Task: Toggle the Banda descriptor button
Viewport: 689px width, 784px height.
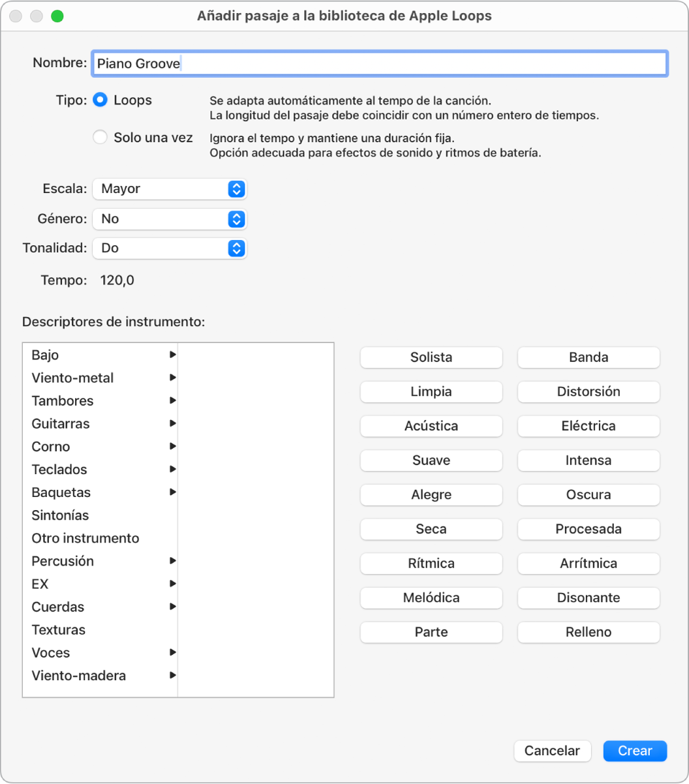Action: coord(589,357)
